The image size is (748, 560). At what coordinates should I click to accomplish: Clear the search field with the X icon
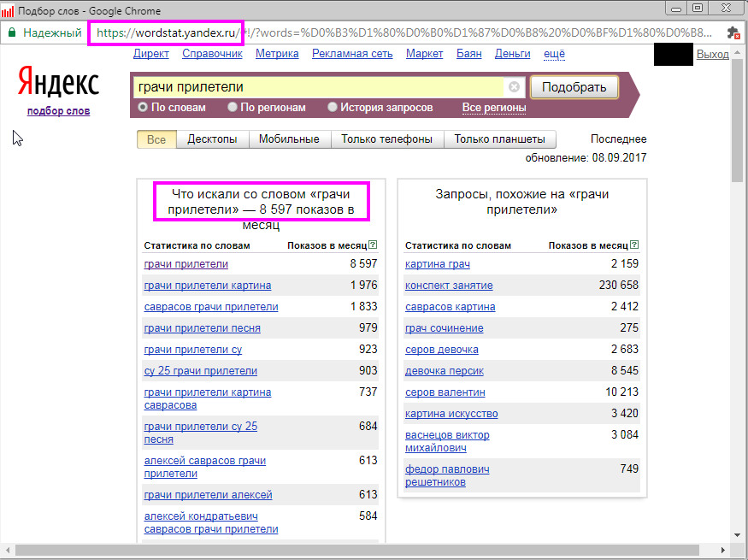514,87
